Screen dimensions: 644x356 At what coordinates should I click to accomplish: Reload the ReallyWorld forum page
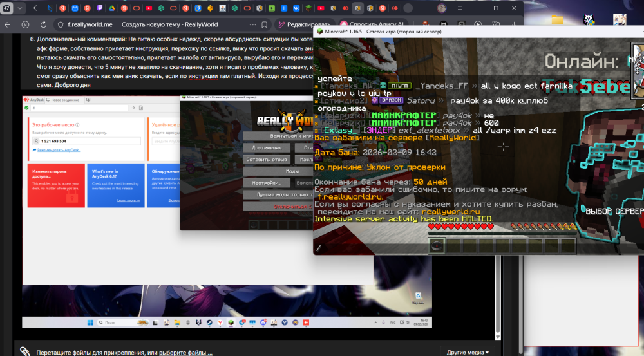click(43, 24)
